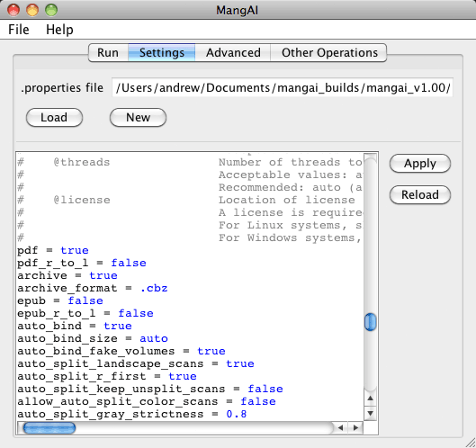Select the Settings tab
Screen dimensions: 476x448
(x=161, y=53)
